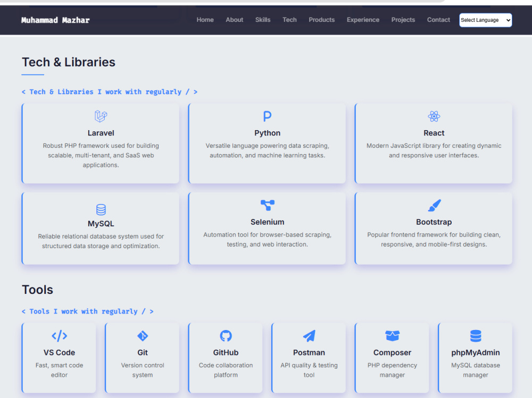Click the VS Code tool title

tap(60, 353)
